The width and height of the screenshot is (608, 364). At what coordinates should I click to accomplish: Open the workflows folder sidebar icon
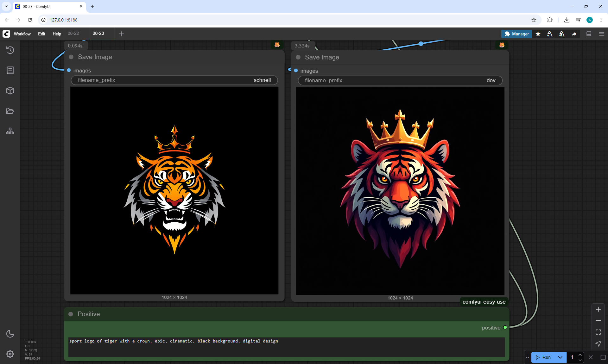(x=10, y=111)
